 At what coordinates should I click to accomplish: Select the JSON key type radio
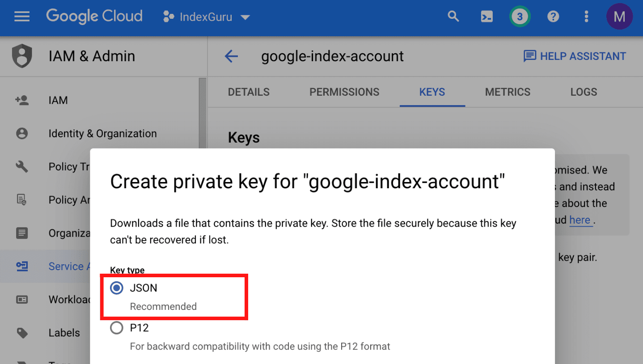[117, 288]
